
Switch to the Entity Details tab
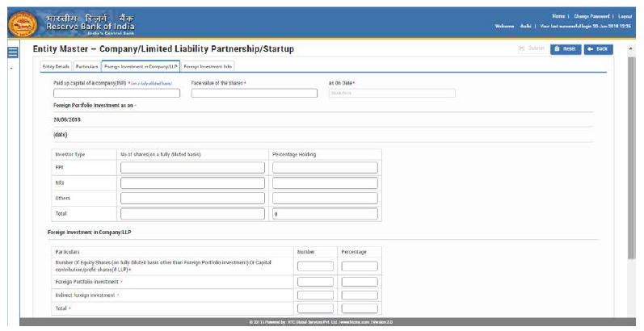click(x=56, y=66)
